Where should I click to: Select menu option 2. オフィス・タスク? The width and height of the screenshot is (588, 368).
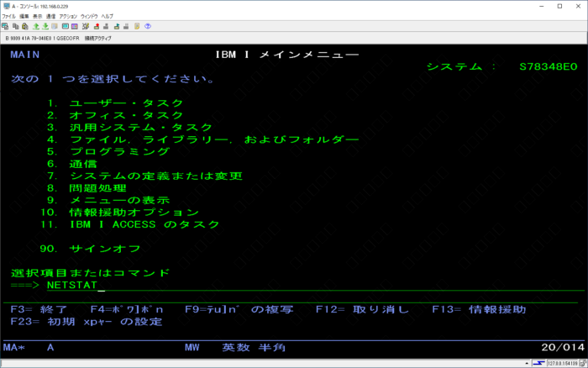click(x=115, y=115)
